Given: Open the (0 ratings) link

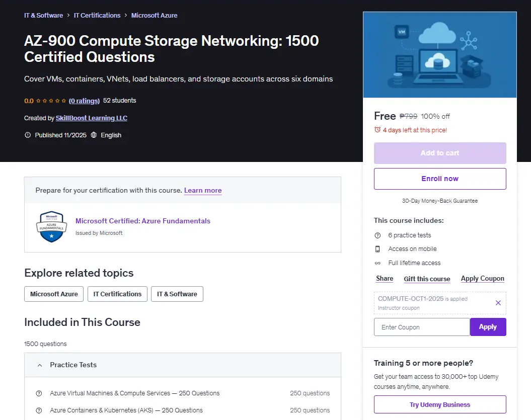Looking at the screenshot, I should (x=84, y=101).
